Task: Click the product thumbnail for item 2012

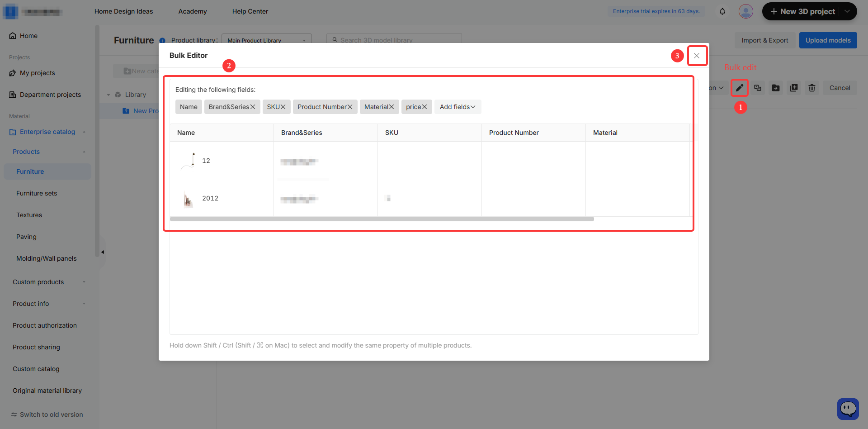Action: tap(188, 198)
